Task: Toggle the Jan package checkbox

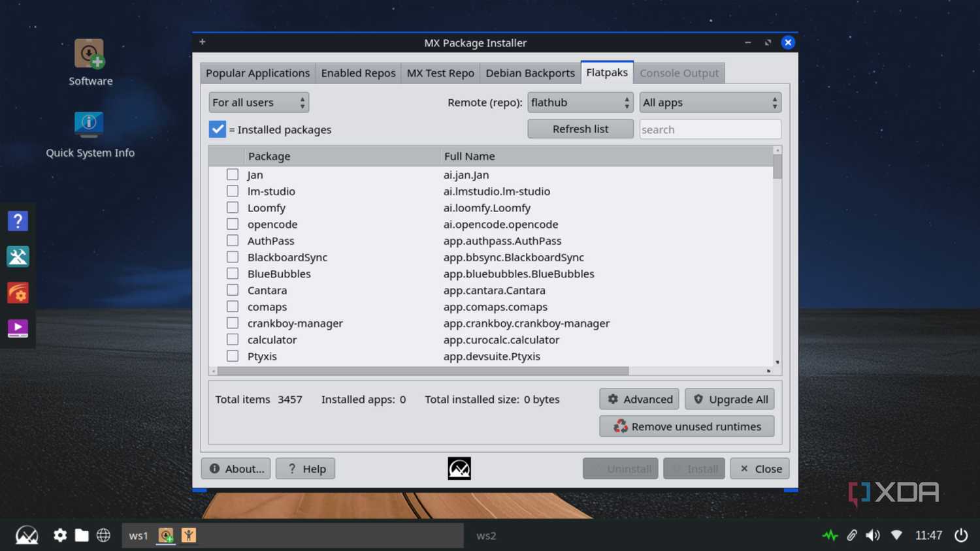Action: pyautogui.click(x=233, y=174)
